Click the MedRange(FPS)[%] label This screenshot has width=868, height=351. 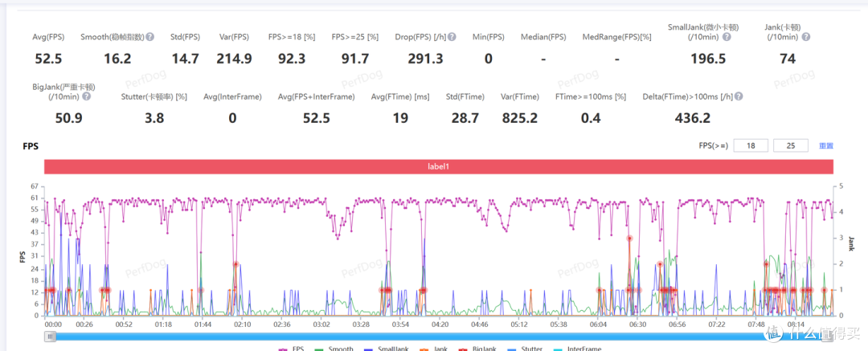click(x=616, y=37)
